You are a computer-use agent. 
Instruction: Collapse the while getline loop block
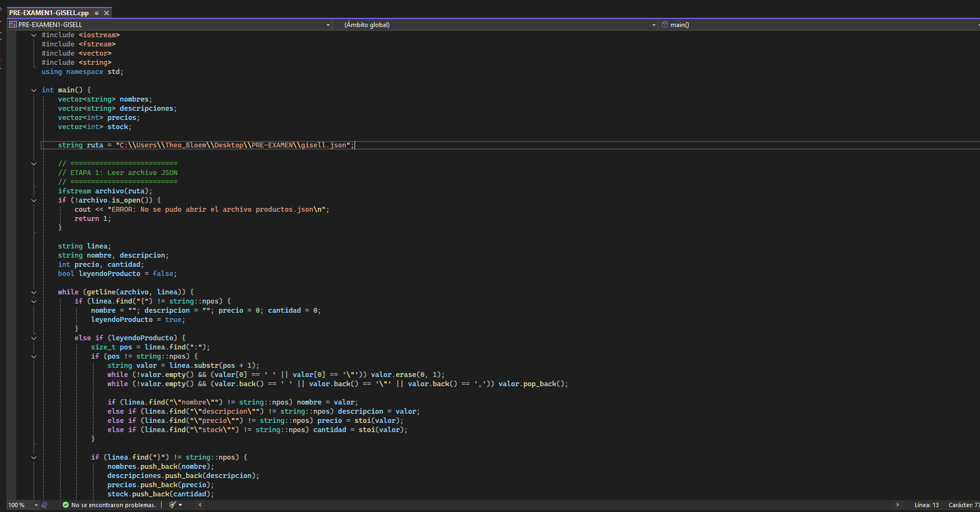(x=34, y=292)
